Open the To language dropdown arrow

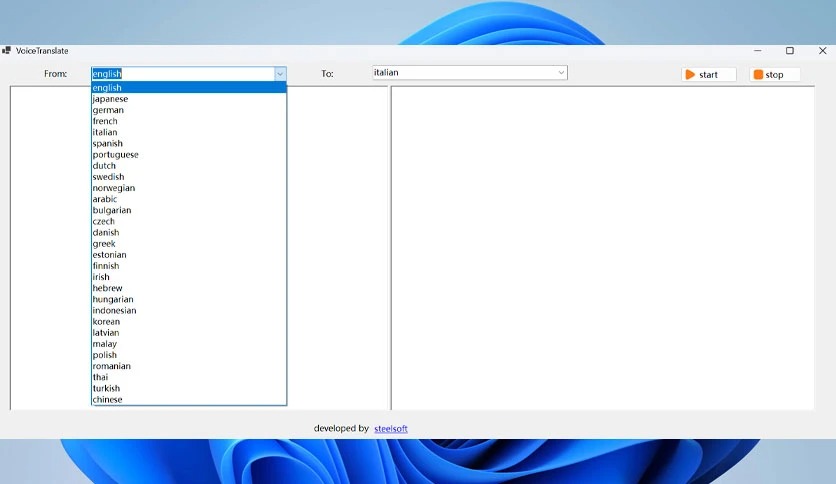pos(561,72)
